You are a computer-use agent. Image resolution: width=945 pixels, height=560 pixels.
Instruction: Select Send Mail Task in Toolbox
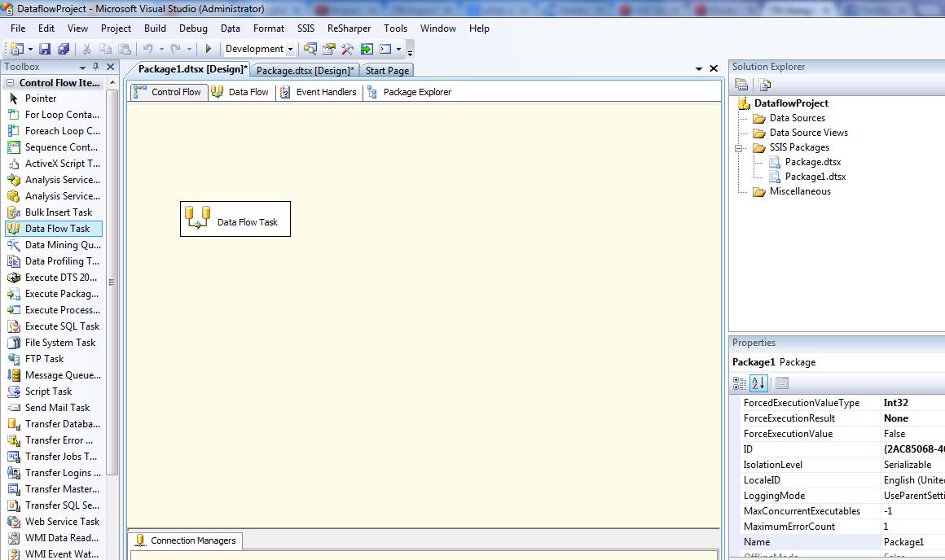pyautogui.click(x=57, y=408)
